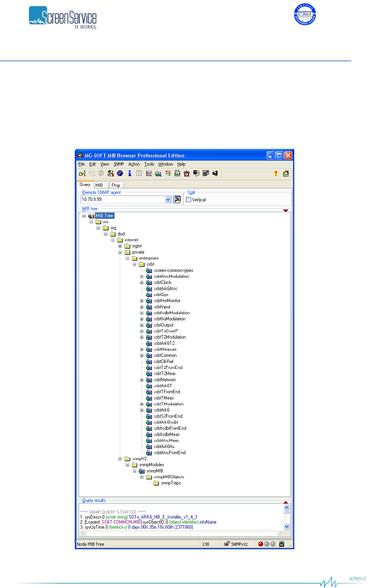Toggle the Vertical split checkbox
This screenshot has width=371, height=588.
click(189, 200)
